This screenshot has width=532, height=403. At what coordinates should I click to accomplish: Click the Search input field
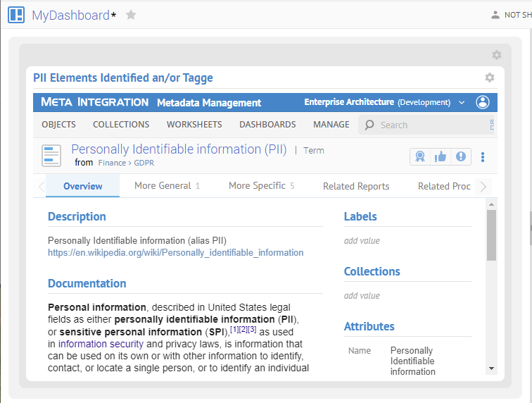point(429,125)
